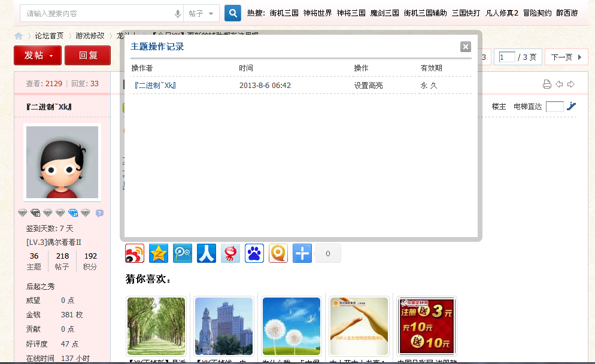The width and height of the screenshot is (595, 364).
Task: Click the 有效期 column header
Action: pos(431,68)
